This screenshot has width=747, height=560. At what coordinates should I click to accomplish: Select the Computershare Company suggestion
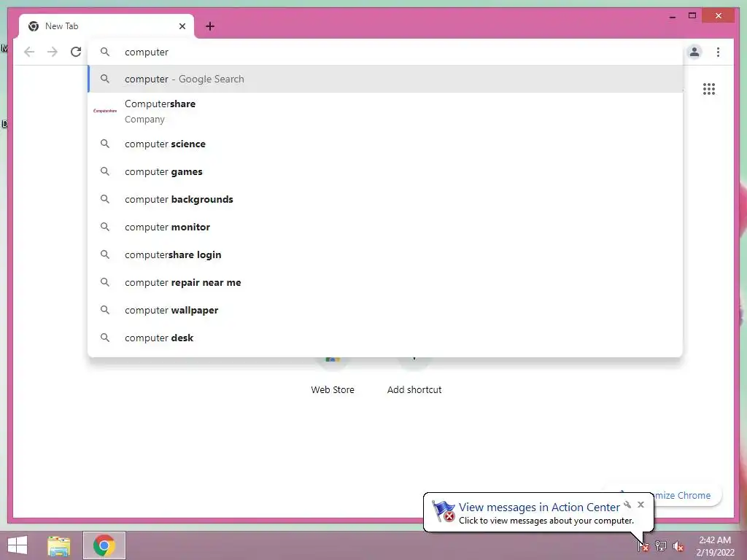(385, 112)
